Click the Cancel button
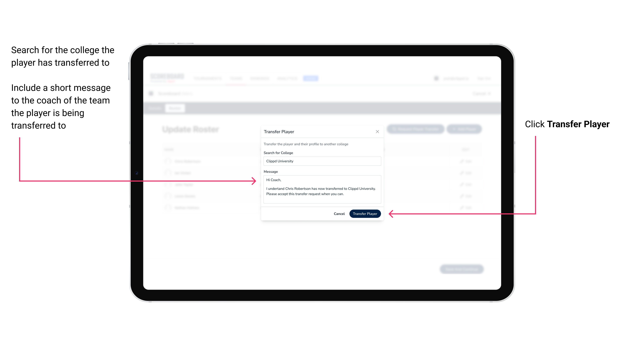Image resolution: width=644 pixels, height=346 pixels. (339, 214)
